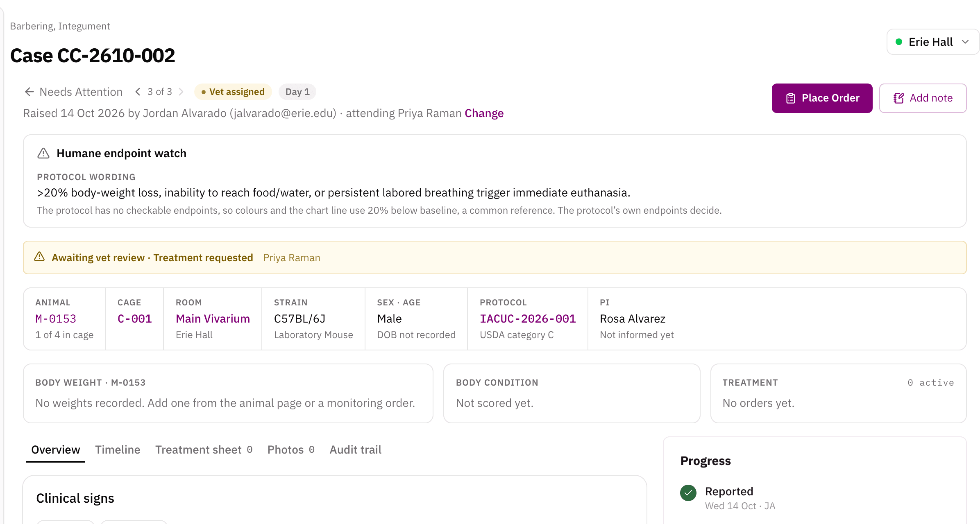Open protocol IACUC-2026-001 link
The height and width of the screenshot is (524, 980).
[528, 318]
